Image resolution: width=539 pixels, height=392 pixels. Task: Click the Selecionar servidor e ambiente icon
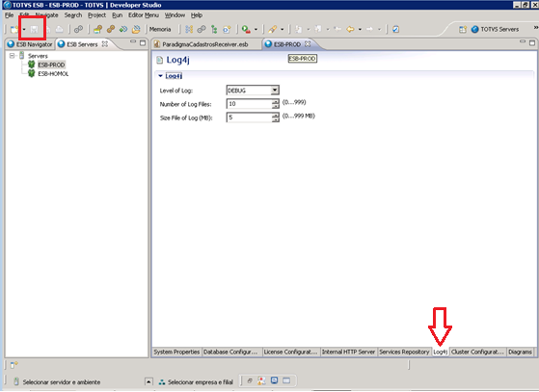pyautogui.click(x=15, y=381)
